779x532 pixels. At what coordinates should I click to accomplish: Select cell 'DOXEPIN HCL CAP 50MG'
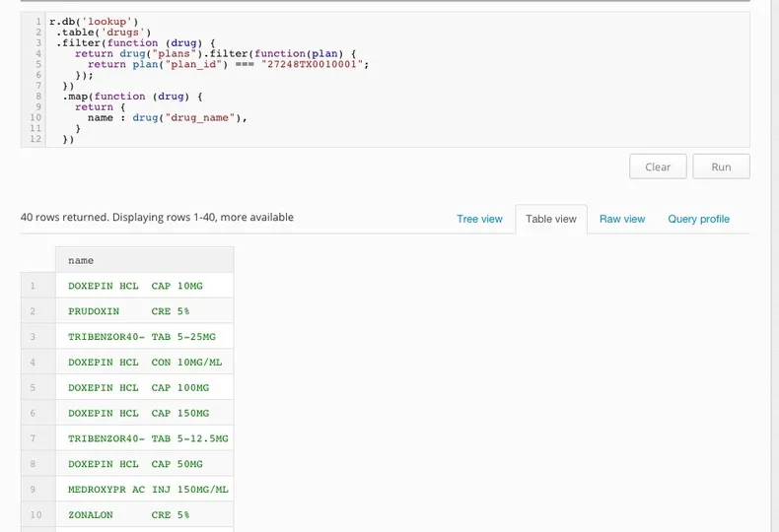point(145,464)
